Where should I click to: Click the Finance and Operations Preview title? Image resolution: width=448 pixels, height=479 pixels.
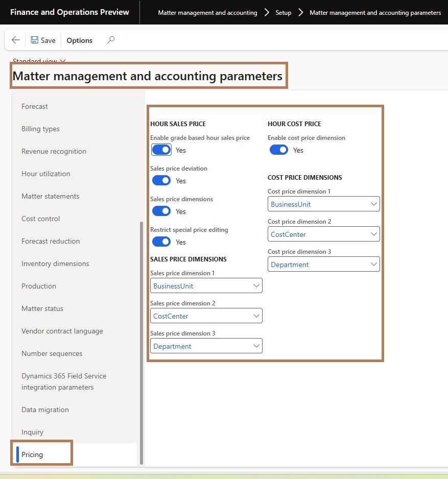[x=69, y=12]
